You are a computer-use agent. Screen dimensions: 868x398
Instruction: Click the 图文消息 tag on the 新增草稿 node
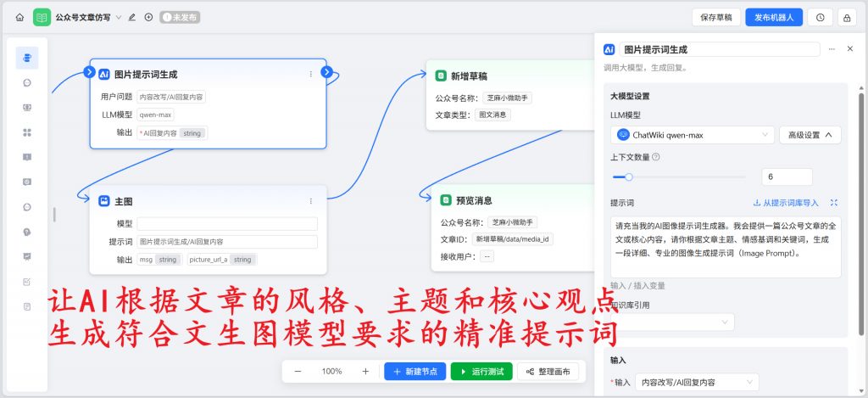click(x=492, y=115)
